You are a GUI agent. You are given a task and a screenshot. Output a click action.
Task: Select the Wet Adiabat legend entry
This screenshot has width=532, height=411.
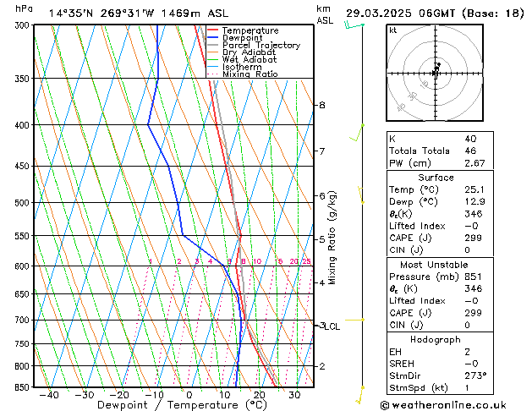pos(247,60)
